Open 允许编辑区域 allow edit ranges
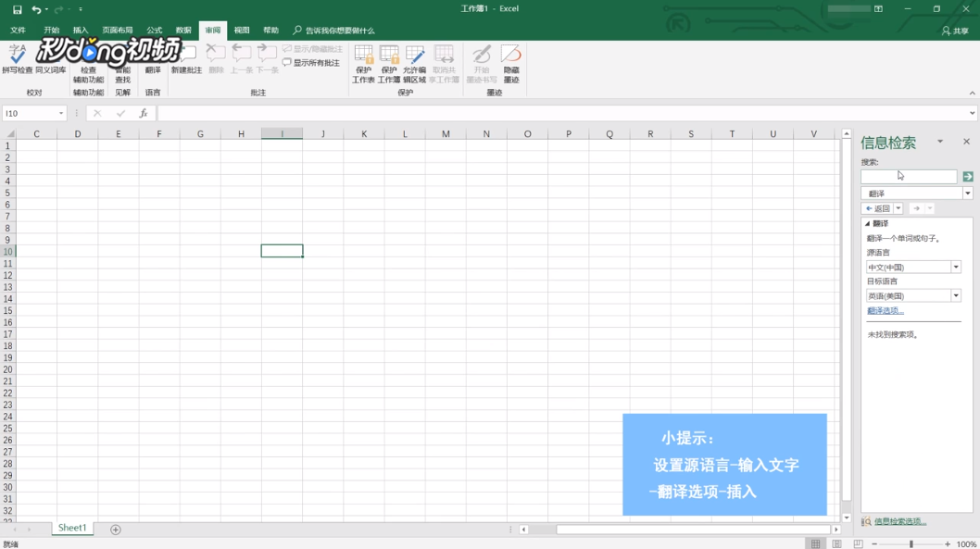Viewport: 980px width, 549px height. (414, 64)
